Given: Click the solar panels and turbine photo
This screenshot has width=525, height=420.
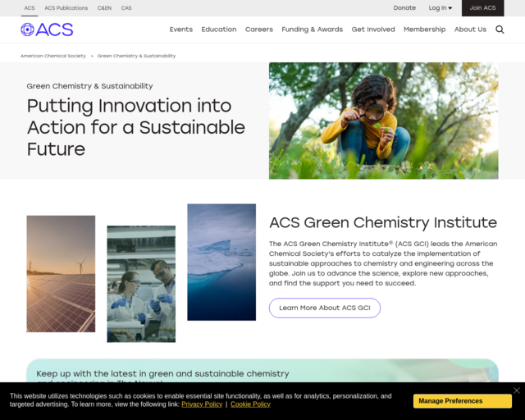Looking at the screenshot, I should [x=61, y=274].
